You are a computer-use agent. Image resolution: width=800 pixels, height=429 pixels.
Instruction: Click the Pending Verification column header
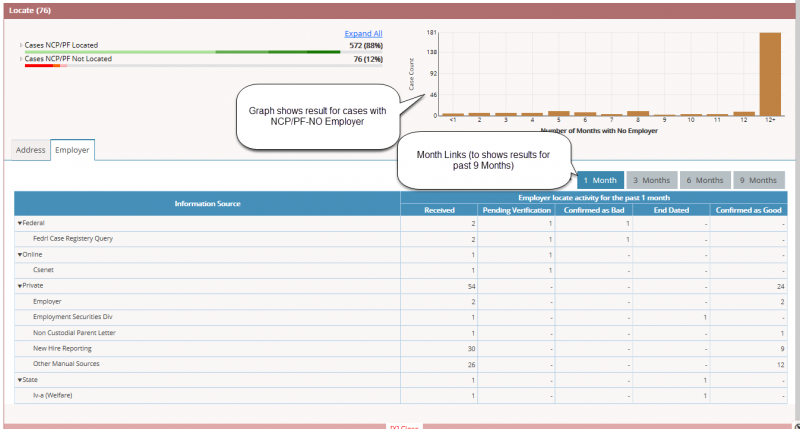pyautogui.click(x=516, y=210)
